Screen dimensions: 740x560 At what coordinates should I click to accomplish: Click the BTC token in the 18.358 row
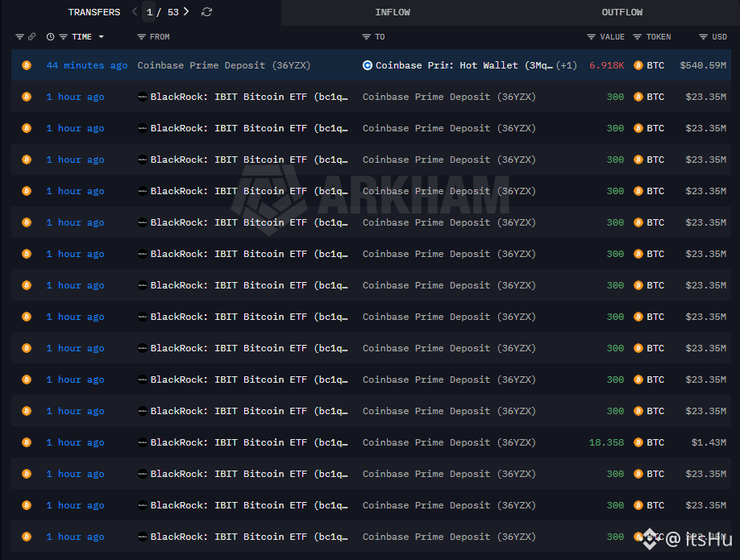click(x=655, y=442)
